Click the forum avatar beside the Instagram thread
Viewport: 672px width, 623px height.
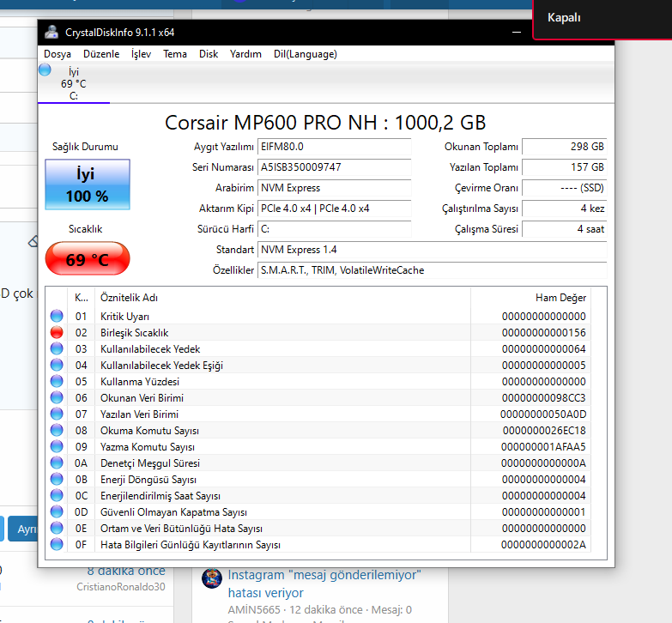click(x=212, y=578)
